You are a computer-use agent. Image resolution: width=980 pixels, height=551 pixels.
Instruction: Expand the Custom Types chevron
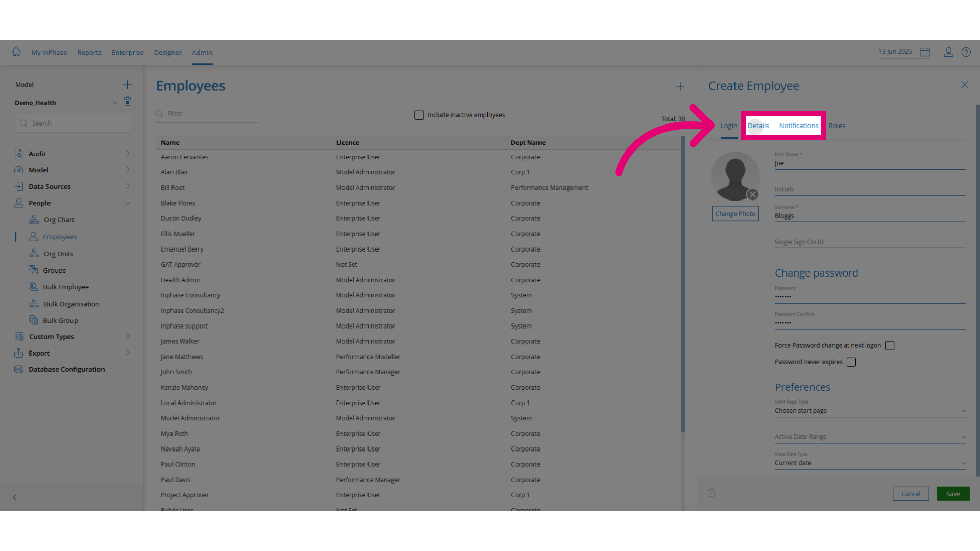[x=128, y=336]
